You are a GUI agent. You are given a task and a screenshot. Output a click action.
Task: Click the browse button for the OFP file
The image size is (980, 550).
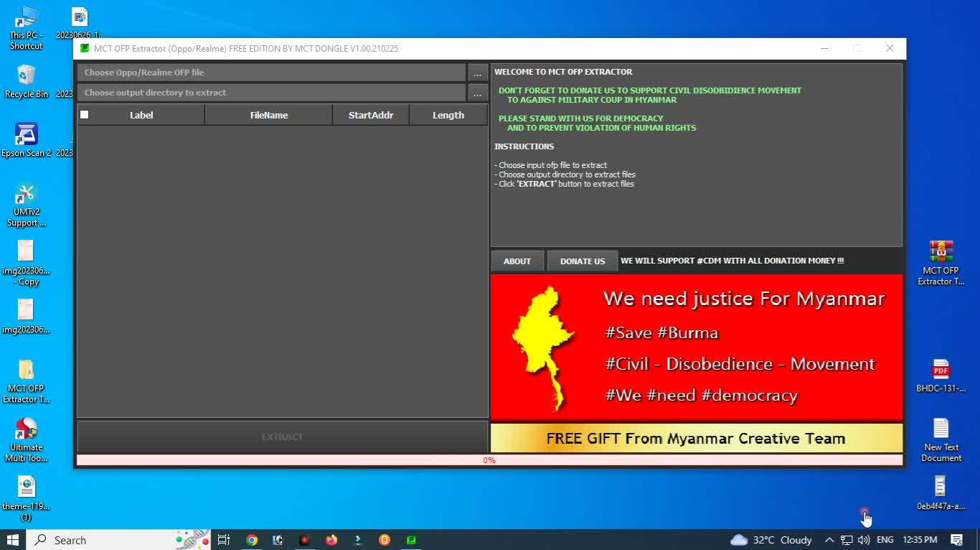(x=477, y=73)
